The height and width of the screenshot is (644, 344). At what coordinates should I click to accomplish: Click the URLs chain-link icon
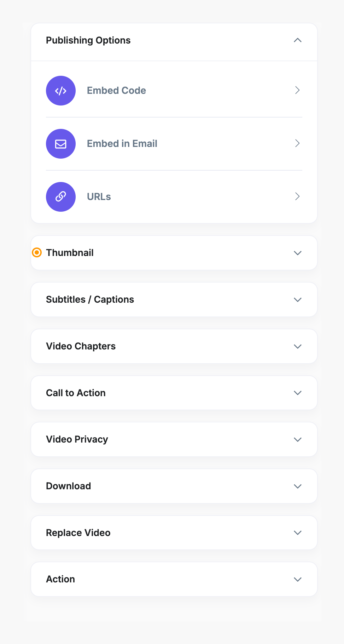tap(60, 197)
